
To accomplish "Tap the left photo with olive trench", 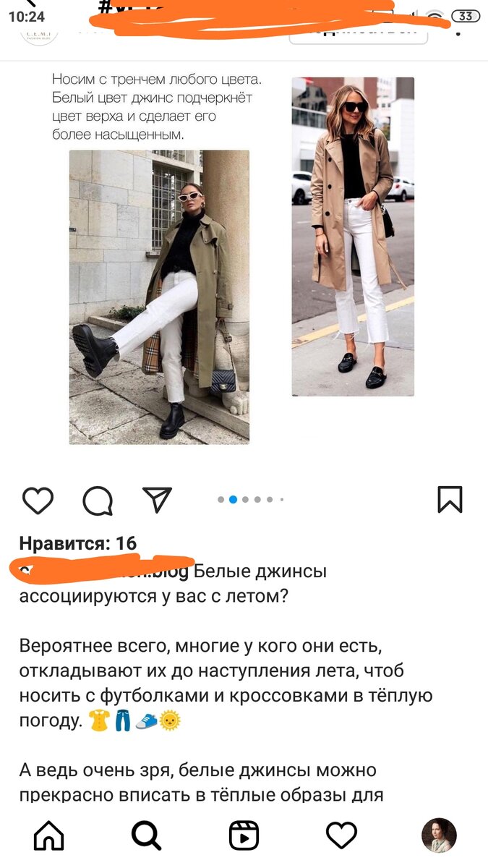I will tap(159, 297).
